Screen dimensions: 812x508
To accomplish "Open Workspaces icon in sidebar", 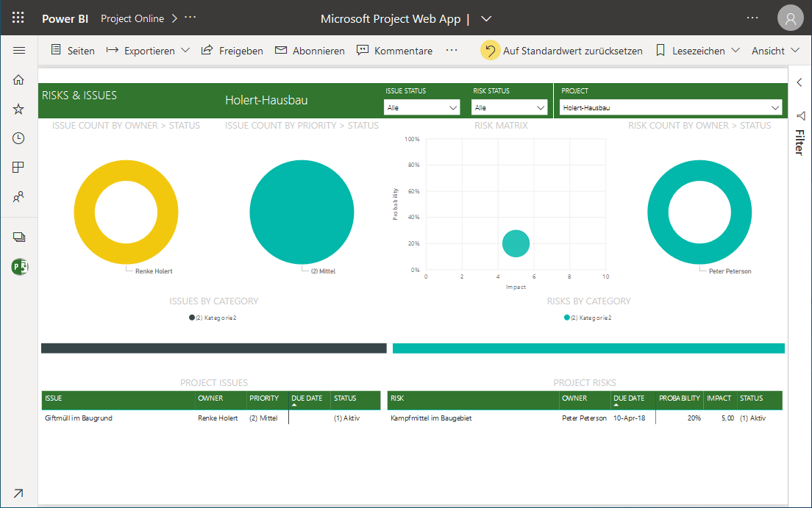I will click(19, 237).
